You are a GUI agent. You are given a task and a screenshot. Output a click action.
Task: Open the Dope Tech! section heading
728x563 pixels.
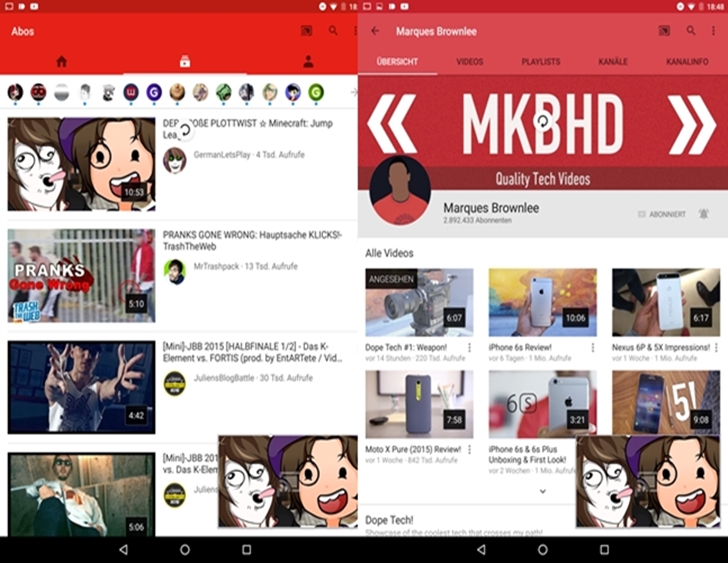click(389, 520)
